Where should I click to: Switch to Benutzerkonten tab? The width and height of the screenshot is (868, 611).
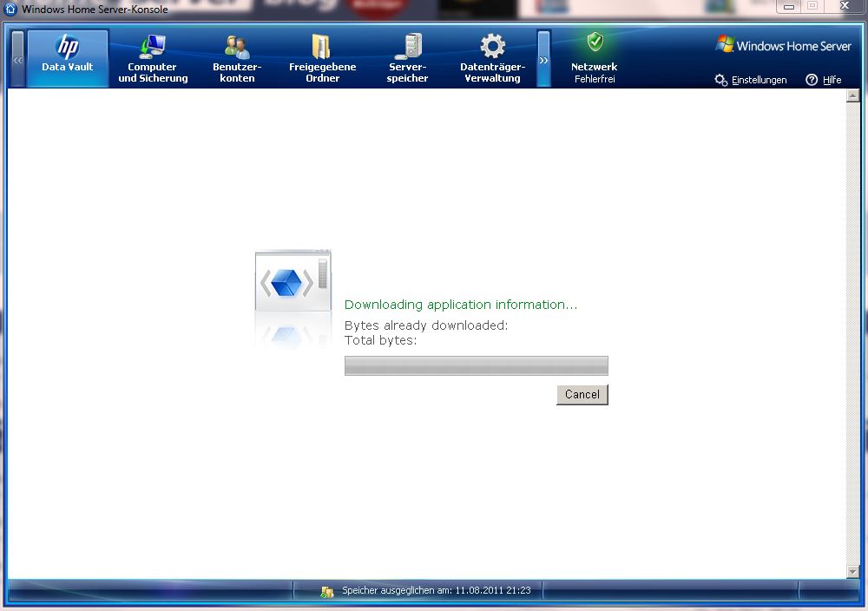pyautogui.click(x=237, y=58)
